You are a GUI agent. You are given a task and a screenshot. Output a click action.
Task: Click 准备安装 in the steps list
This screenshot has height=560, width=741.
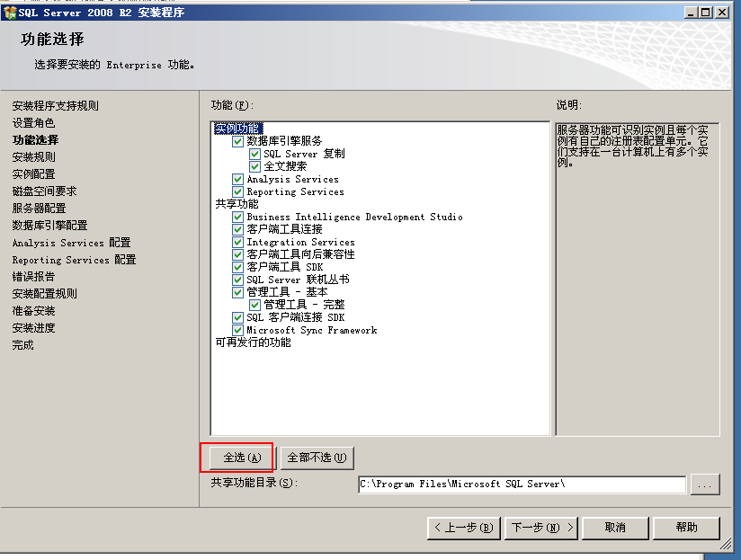(x=33, y=311)
